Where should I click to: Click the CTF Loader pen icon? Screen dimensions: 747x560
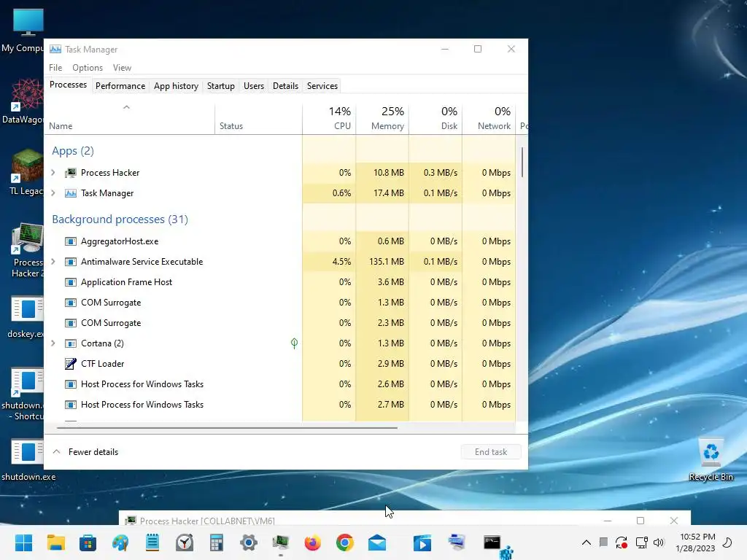pos(71,364)
